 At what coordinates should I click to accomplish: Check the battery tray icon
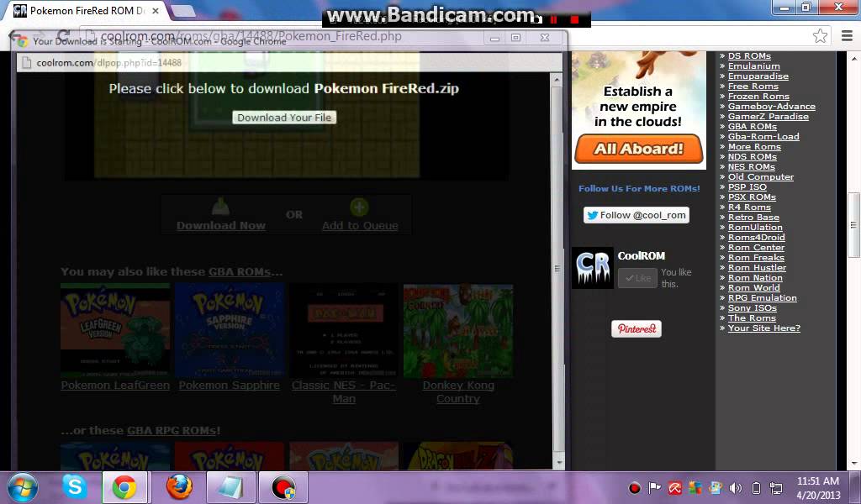(x=756, y=487)
